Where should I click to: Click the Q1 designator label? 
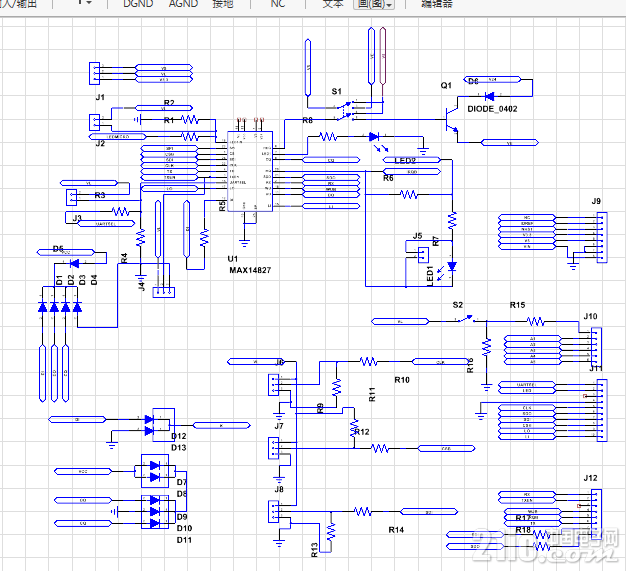pos(446,85)
